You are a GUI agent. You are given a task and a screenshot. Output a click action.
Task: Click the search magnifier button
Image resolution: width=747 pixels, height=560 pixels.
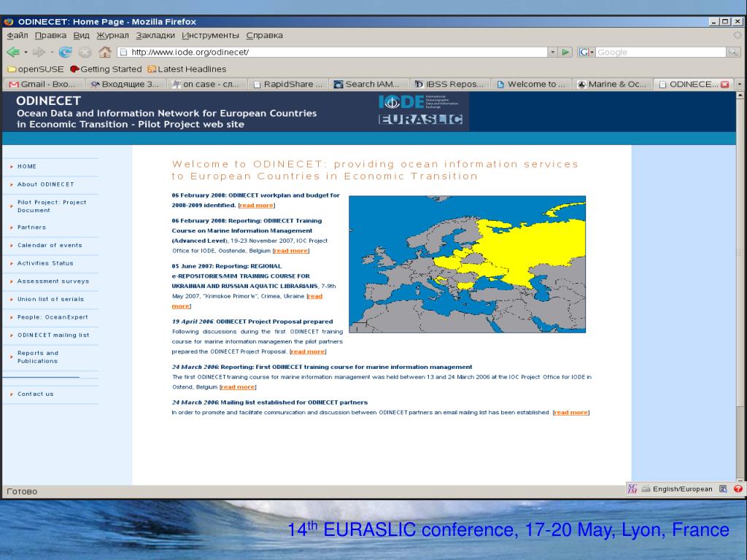pos(732,52)
